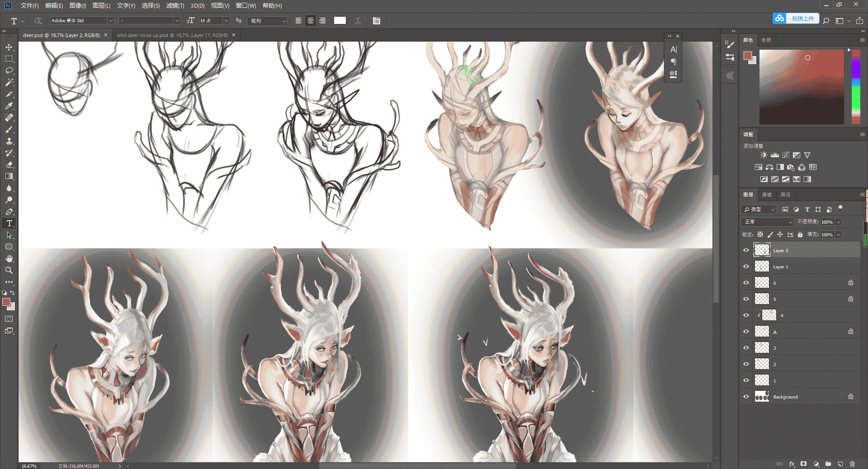Delete layer using trash icon
Image resolution: width=868 pixels, height=469 pixels.
pos(852,464)
